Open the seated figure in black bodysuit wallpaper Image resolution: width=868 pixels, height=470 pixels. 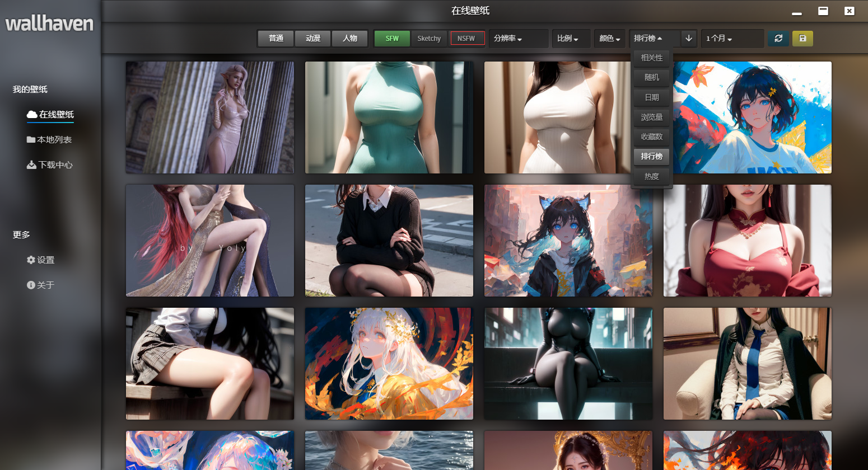pyautogui.click(x=568, y=364)
